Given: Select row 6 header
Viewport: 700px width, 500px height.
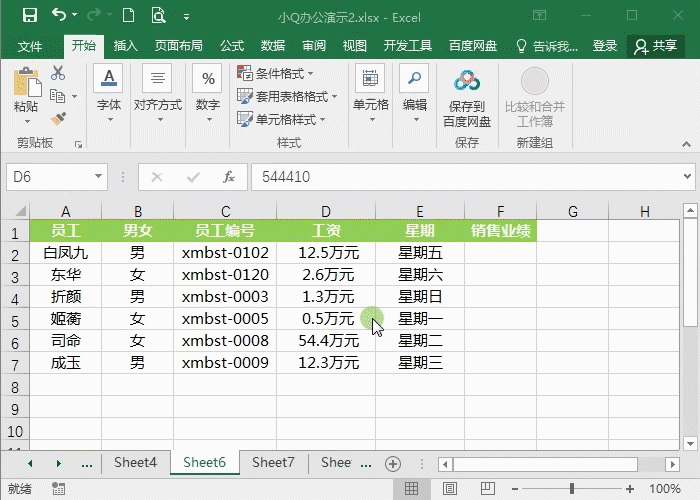Looking at the screenshot, I should point(15,343).
